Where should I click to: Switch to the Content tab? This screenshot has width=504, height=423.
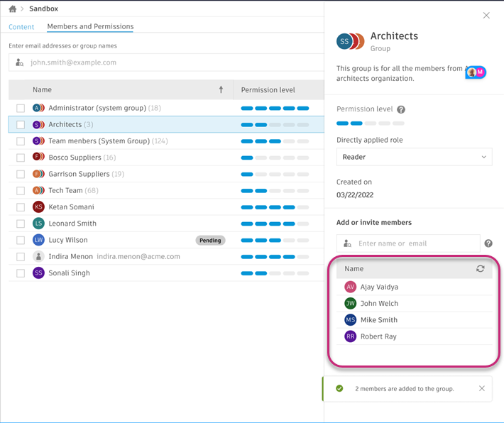coord(21,27)
